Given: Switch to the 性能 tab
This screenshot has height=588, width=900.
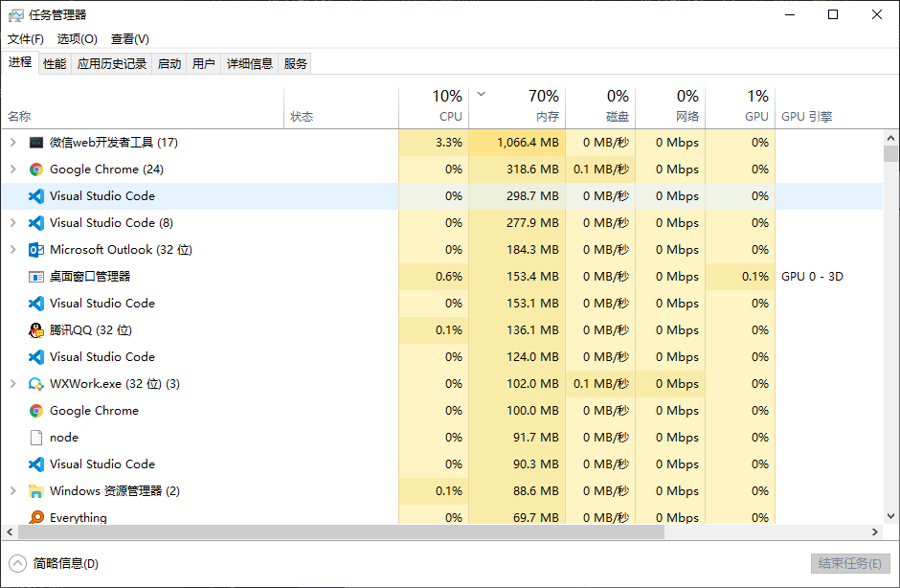Looking at the screenshot, I should [x=55, y=64].
